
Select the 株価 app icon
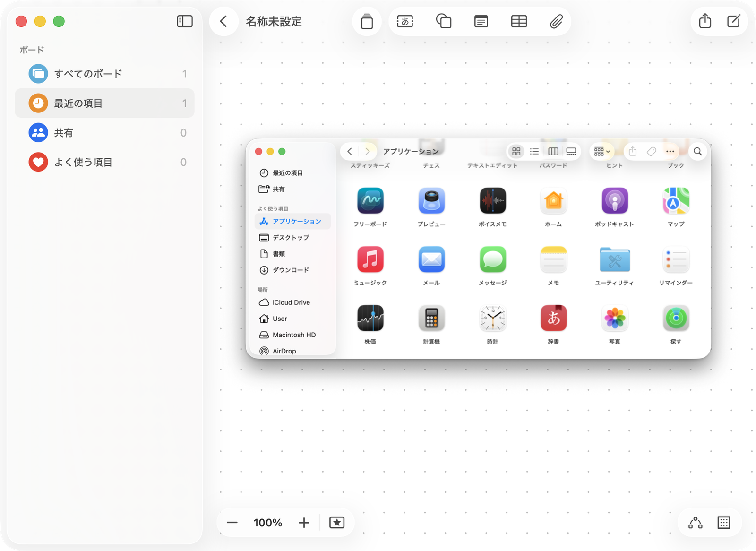click(370, 318)
